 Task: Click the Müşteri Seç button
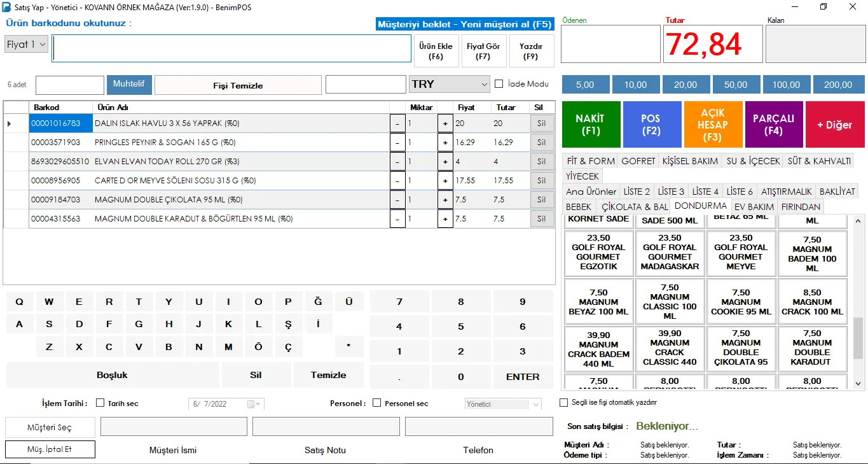pyautogui.click(x=50, y=428)
